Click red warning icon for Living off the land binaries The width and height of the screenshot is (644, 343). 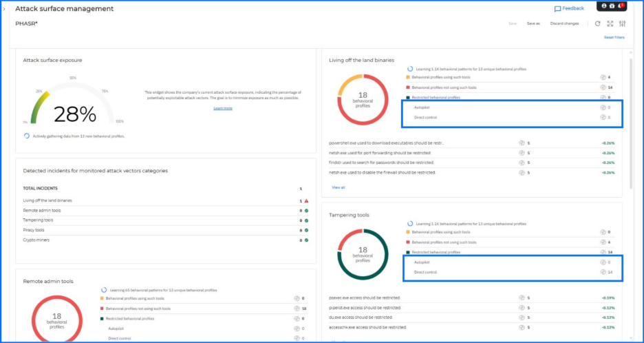[x=306, y=200]
